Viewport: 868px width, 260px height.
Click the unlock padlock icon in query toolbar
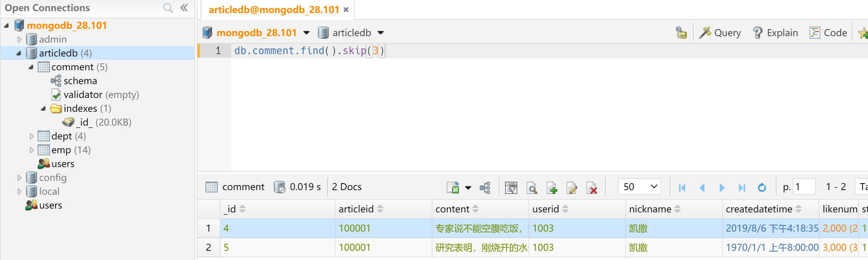(x=681, y=33)
